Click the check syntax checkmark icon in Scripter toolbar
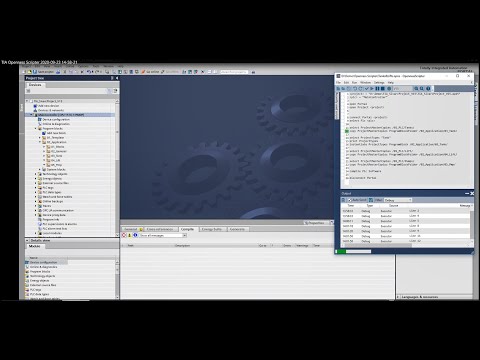 point(366,89)
